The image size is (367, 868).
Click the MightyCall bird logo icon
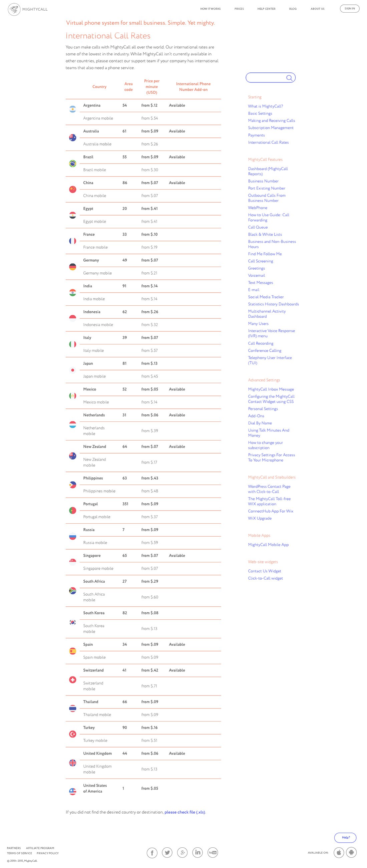[14, 9]
